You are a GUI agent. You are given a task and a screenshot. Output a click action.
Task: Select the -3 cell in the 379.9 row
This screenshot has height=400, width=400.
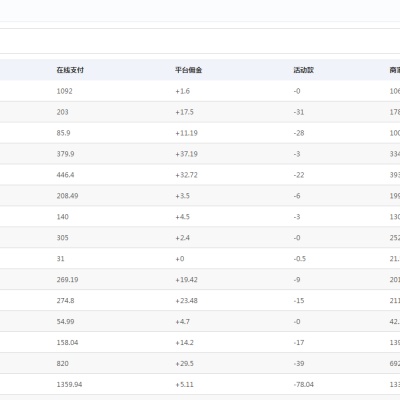[x=297, y=154]
